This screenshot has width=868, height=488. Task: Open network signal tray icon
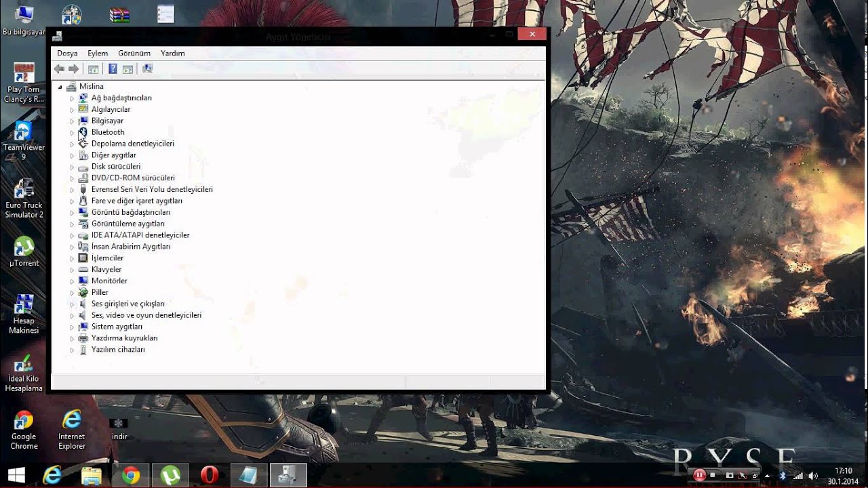click(x=797, y=476)
